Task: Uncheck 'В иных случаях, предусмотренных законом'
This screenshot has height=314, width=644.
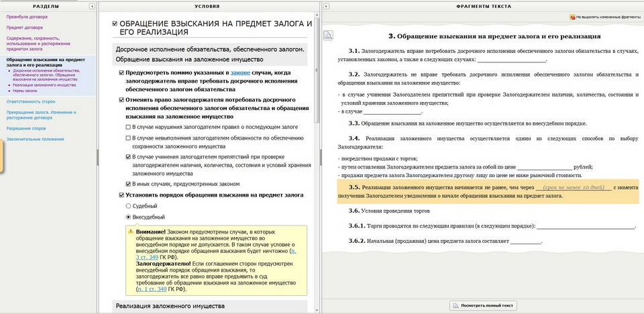Action: coord(128,184)
